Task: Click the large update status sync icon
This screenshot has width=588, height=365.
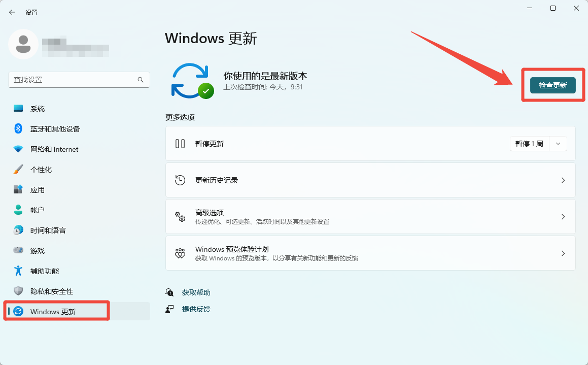Action: 192,81
